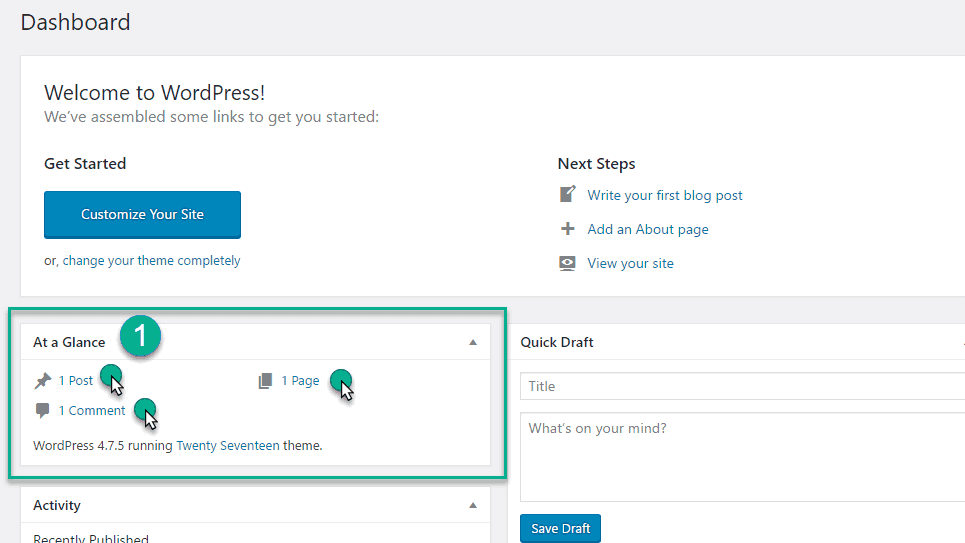Open the View your site link
The height and width of the screenshot is (543, 965).
click(630, 263)
